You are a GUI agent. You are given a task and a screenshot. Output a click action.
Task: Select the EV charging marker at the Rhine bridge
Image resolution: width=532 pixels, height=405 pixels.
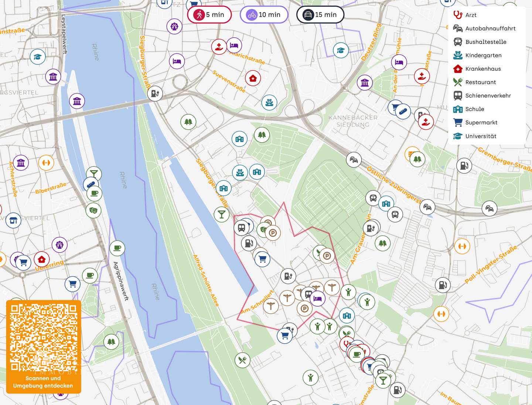tap(155, 94)
